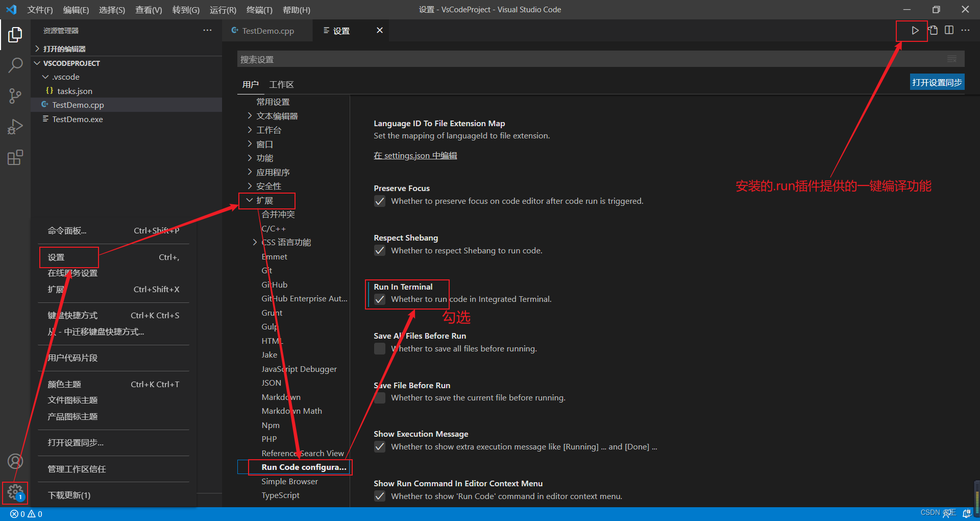Viewport: 980px width, 521px height.
Task: Toggle Run In Terminal checkbox
Action: (x=380, y=299)
